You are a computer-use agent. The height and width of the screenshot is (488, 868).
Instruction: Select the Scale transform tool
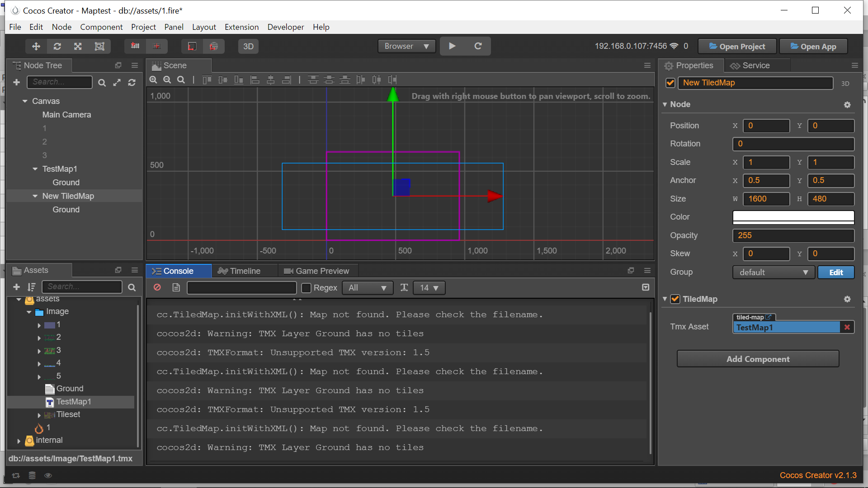(x=78, y=46)
